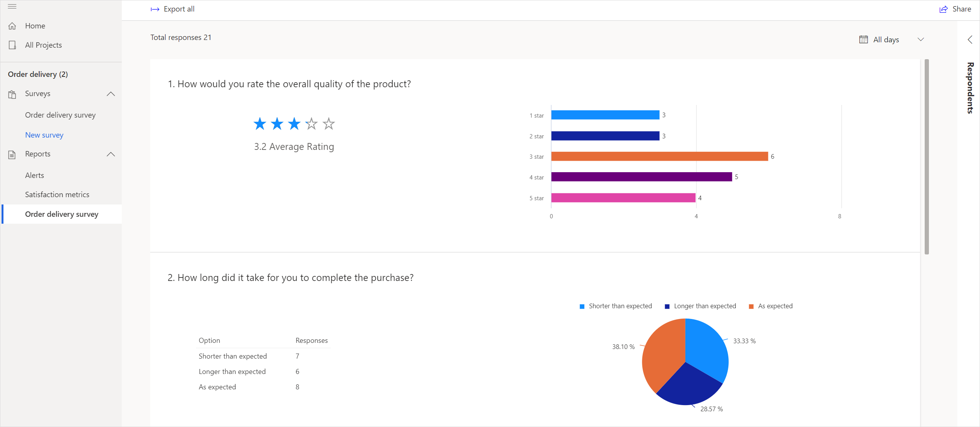Click the Share icon
This screenshot has height=427, width=980.
[x=944, y=9]
